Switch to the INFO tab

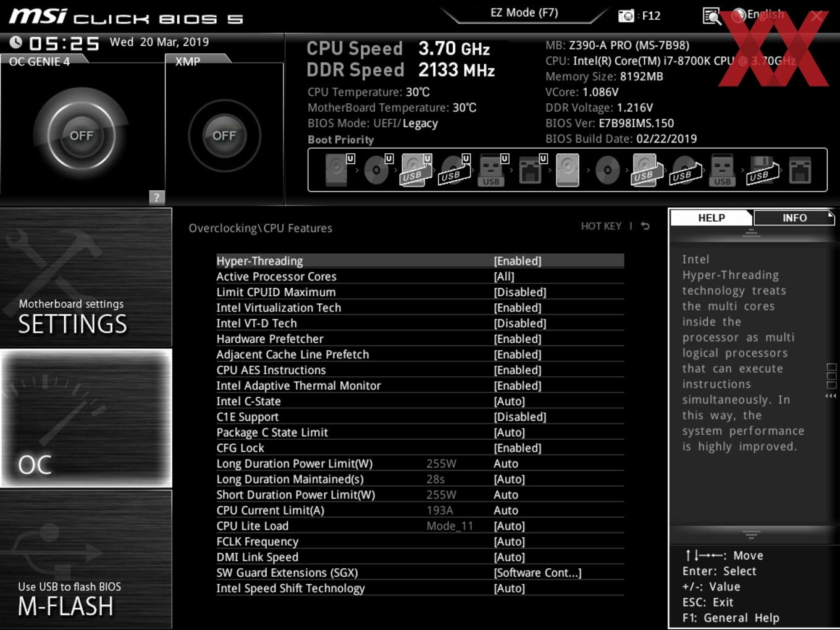(x=794, y=217)
